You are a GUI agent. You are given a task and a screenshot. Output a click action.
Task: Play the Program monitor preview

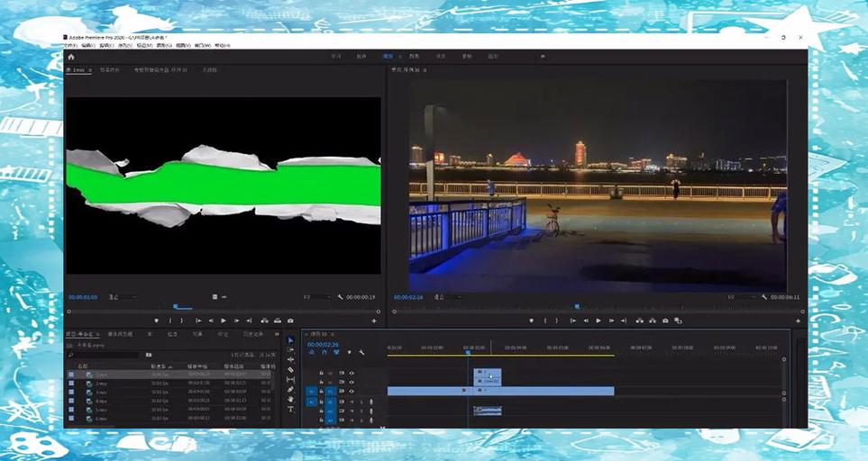(x=598, y=321)
